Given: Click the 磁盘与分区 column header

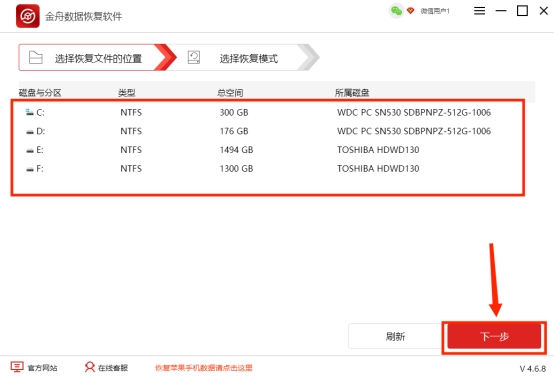Looking at the screenshot, I should tap(40, 93).
